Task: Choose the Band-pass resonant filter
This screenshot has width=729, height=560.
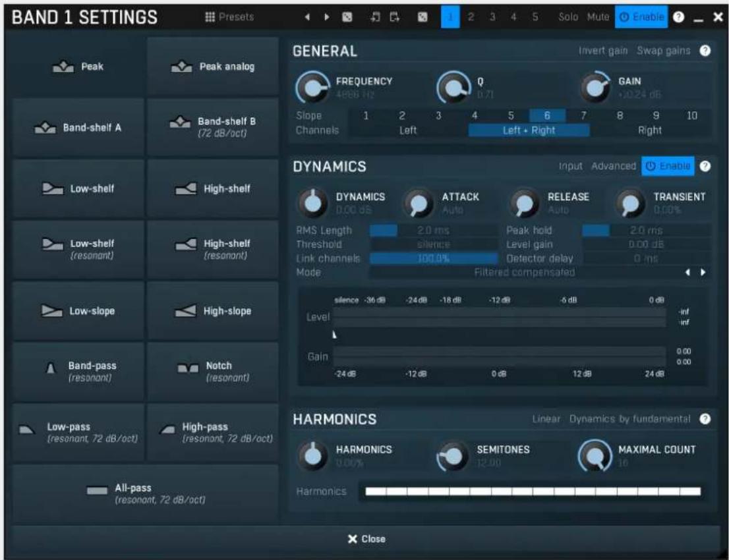Action: [x=78, y=372]
